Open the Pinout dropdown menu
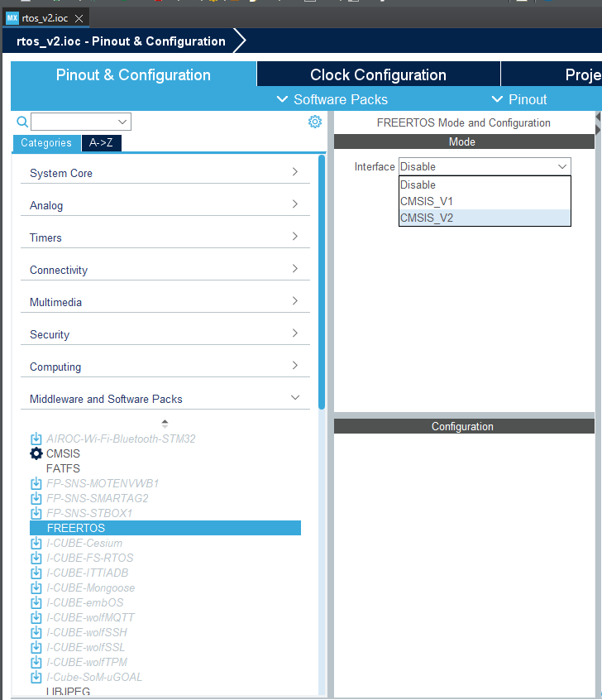This screenshot has width=602, height=700. [519, 99]
